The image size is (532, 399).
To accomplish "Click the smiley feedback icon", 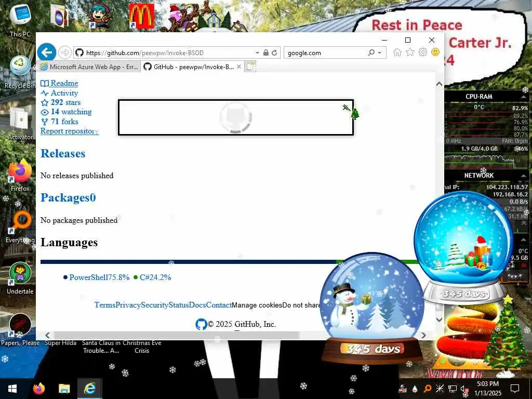I will [x=435, y=52].
